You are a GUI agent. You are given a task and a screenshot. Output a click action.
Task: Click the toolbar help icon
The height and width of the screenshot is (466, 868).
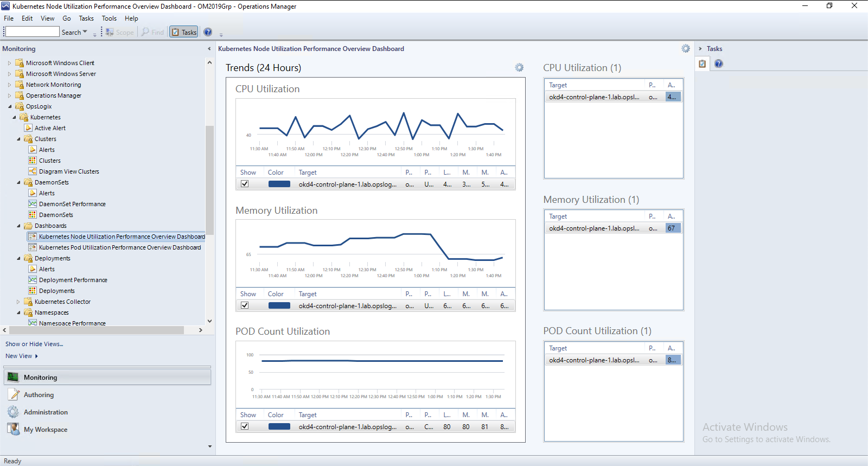click(208, 32)
